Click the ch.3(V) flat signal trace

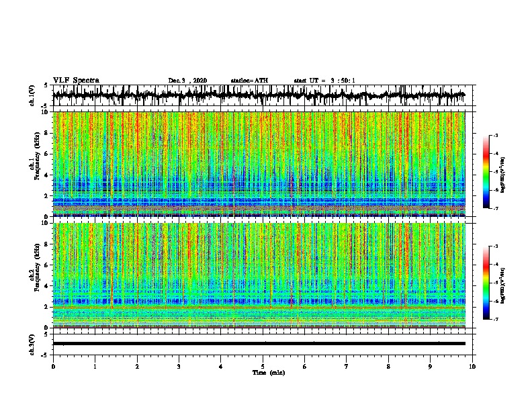[x=259, y=344]
